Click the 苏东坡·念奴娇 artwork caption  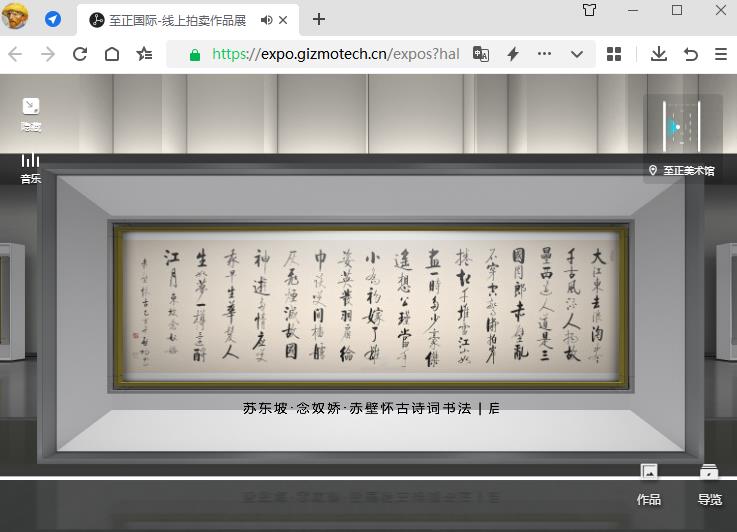click(371, 408)
